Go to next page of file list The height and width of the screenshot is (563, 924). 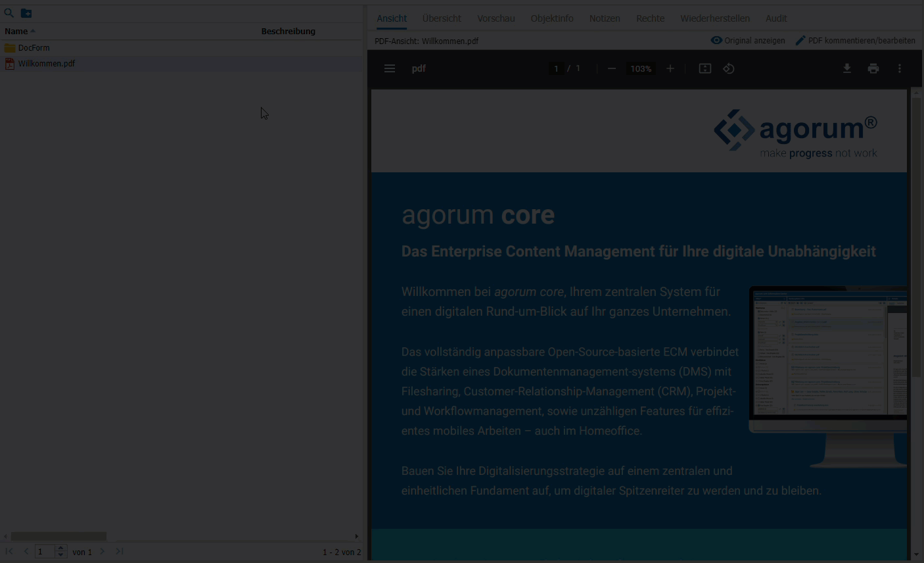coord(103,551)
